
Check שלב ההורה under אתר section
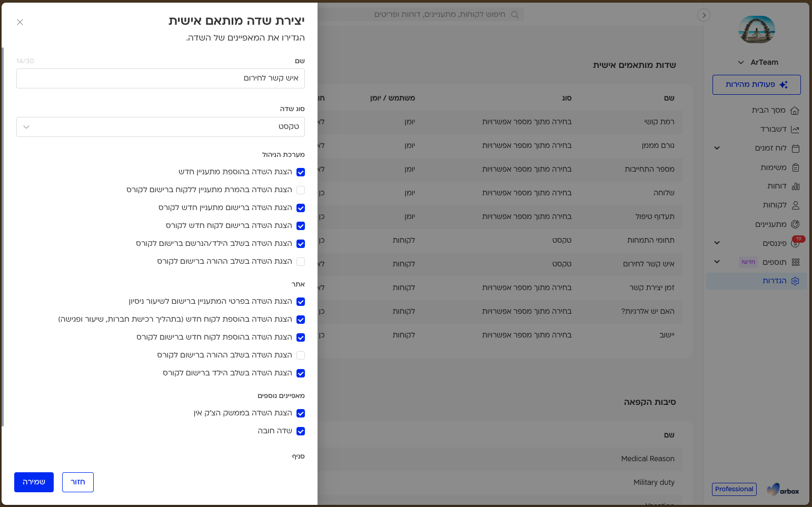point(301,355)
